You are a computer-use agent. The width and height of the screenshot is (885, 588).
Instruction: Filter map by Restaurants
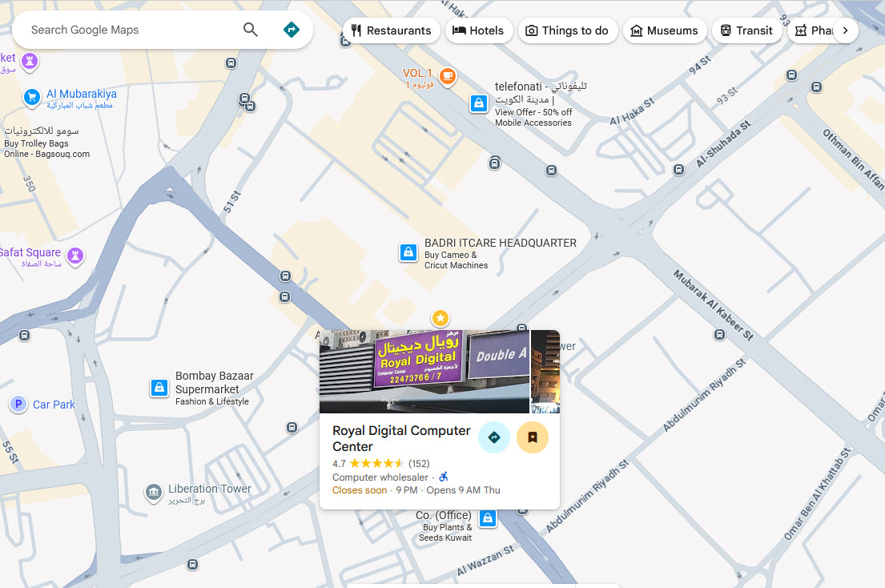(392, 30)
